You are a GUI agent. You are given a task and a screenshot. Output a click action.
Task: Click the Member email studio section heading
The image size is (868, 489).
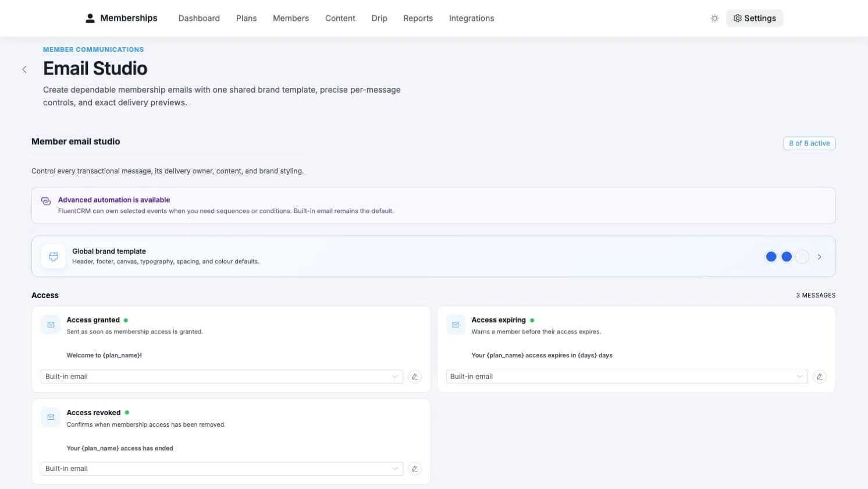(76, 141)
